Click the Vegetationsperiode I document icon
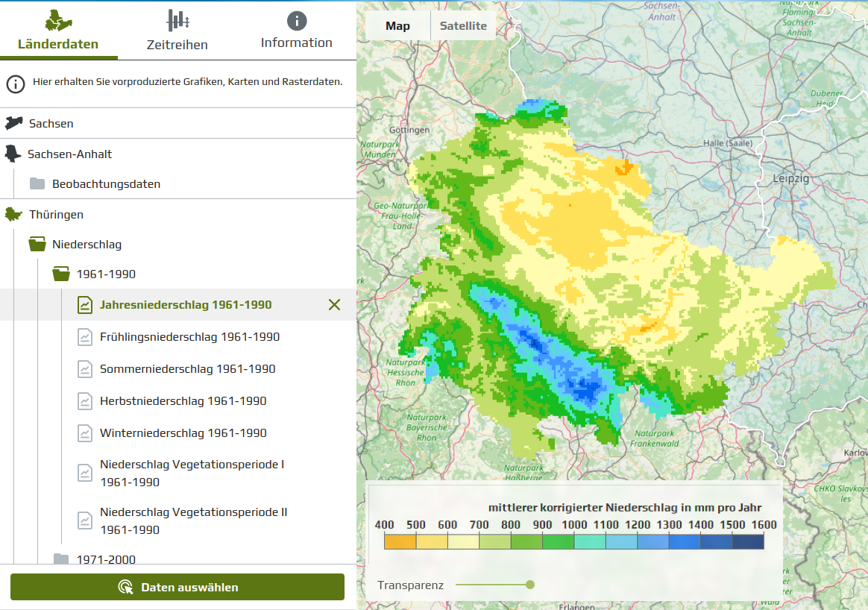 [x=85, y=473]
